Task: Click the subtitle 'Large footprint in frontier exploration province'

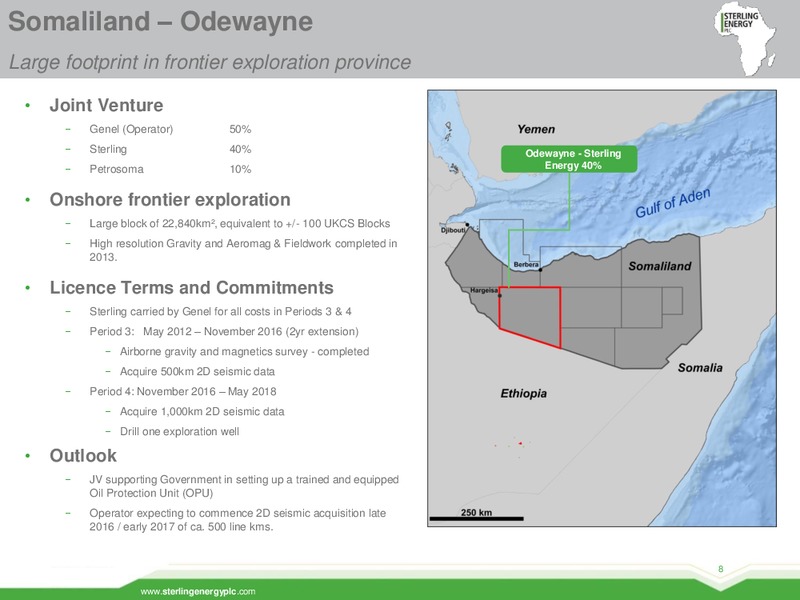Action: click(x=210, y=62)
